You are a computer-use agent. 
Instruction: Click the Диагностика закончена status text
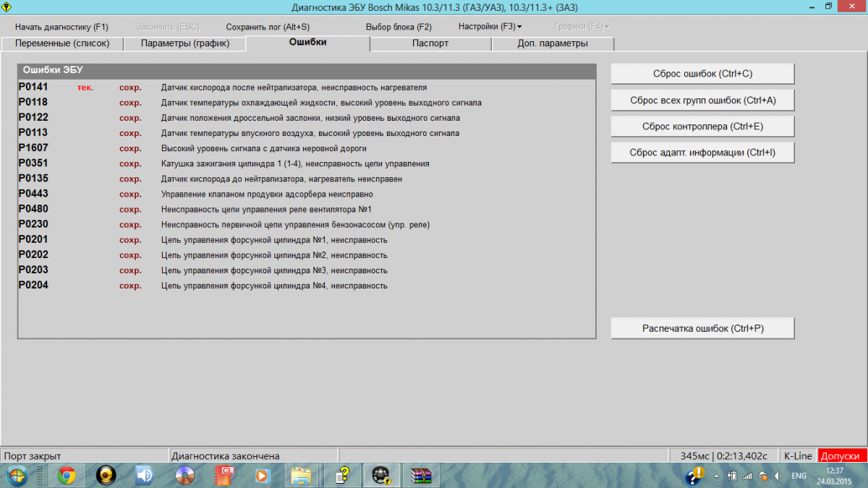pos(226,456)
